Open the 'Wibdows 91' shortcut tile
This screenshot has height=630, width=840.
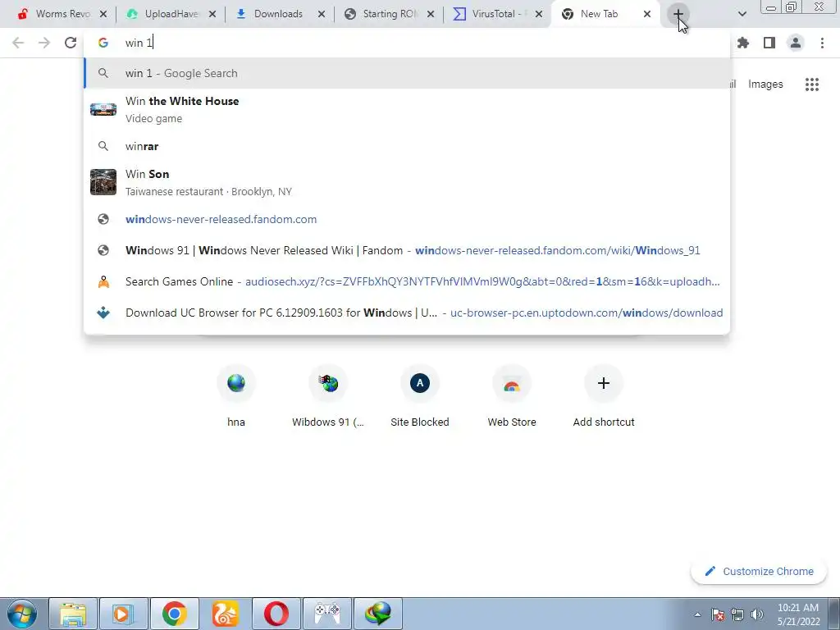[x=328, y=396]
